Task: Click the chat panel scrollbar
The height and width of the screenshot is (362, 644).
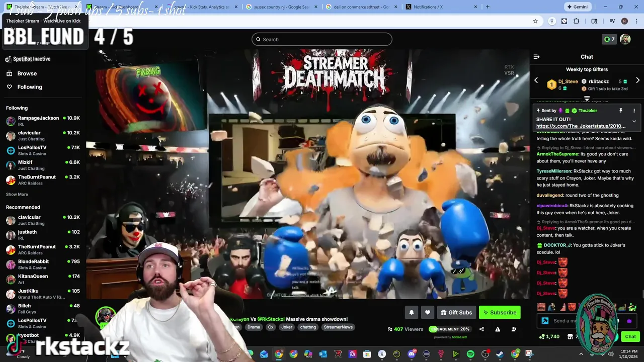Action: coord(642,294)
